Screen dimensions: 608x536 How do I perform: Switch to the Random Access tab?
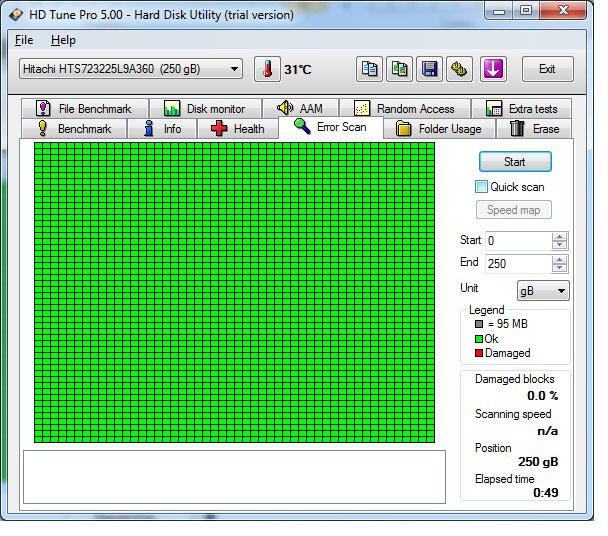coord(404,109)
